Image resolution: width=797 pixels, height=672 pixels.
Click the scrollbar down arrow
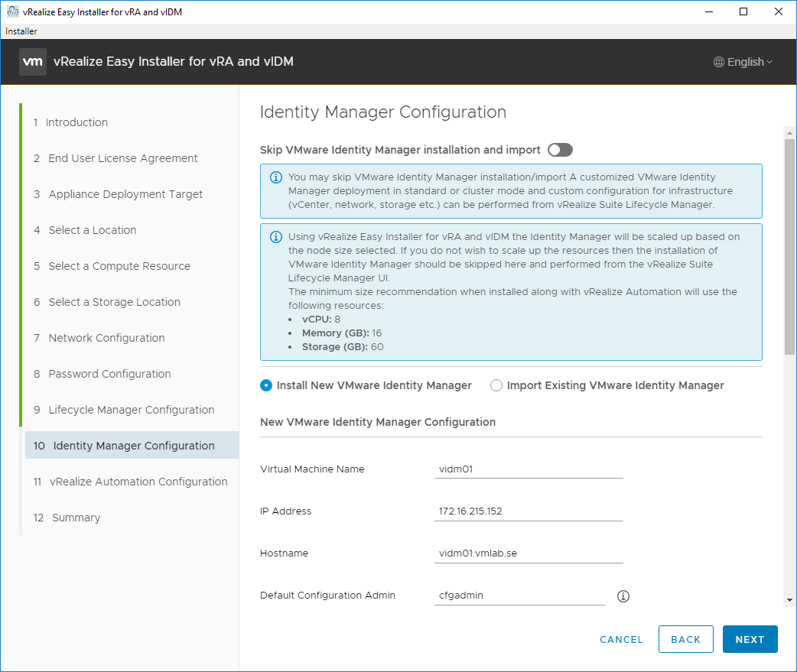click(789, 600)
